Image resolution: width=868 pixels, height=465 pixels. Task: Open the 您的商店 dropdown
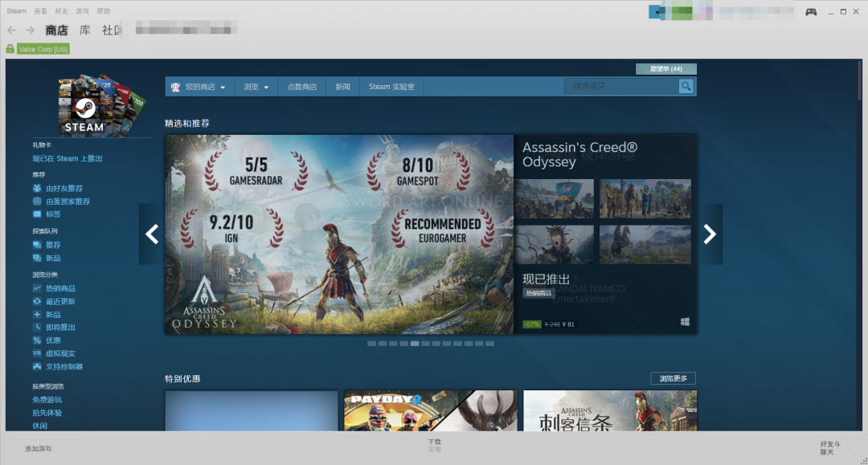(199, 87)
